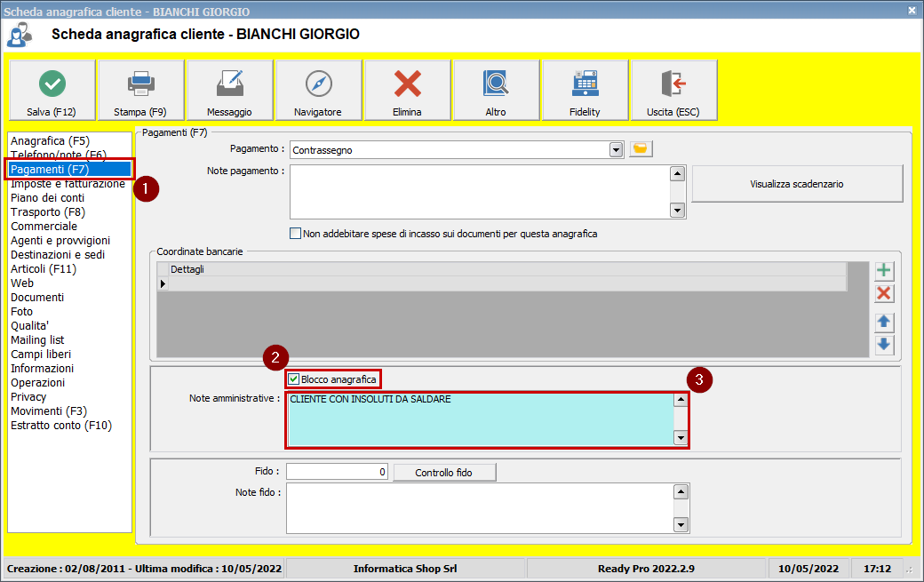Enable Non addebitare spese di incasso checkbox
The height and width of the screenshot is (582, 924).
(x=296, y=234)
